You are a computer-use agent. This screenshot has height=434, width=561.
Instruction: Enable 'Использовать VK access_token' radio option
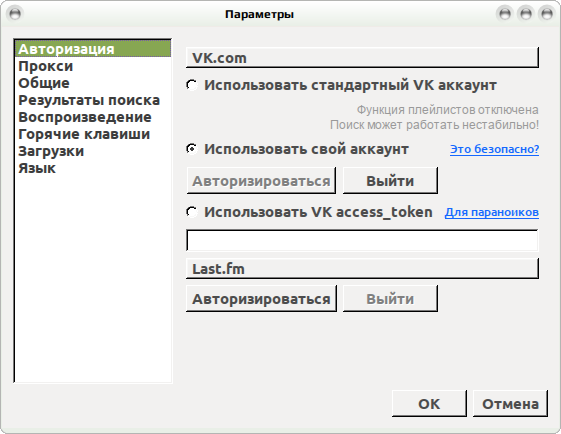point(192,212)
